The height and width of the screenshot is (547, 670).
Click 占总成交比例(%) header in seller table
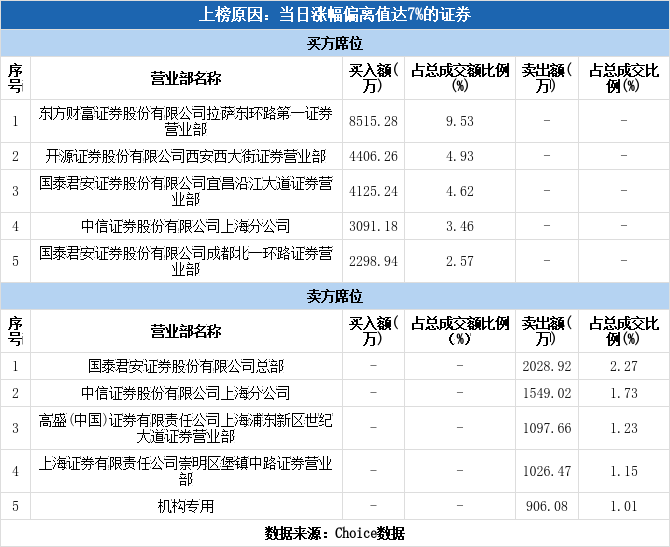click(624, 331)
